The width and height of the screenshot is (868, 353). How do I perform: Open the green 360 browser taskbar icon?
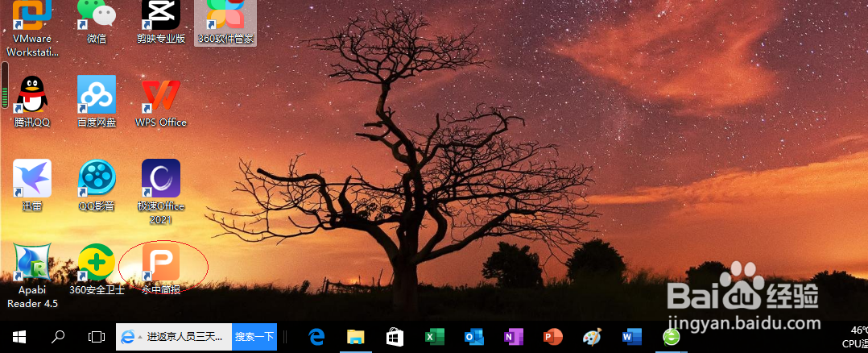pos(671,336)
